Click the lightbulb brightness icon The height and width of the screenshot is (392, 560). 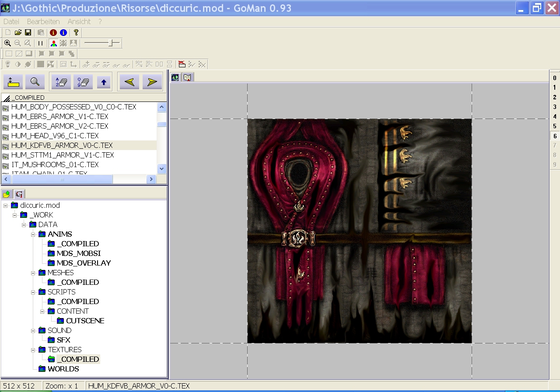(x=7, y=64)
